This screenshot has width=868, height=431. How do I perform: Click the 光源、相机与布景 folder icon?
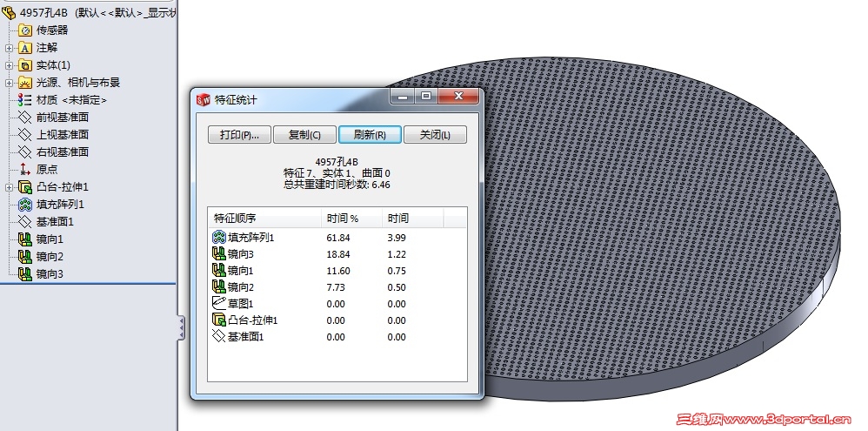tap(25, 83)
